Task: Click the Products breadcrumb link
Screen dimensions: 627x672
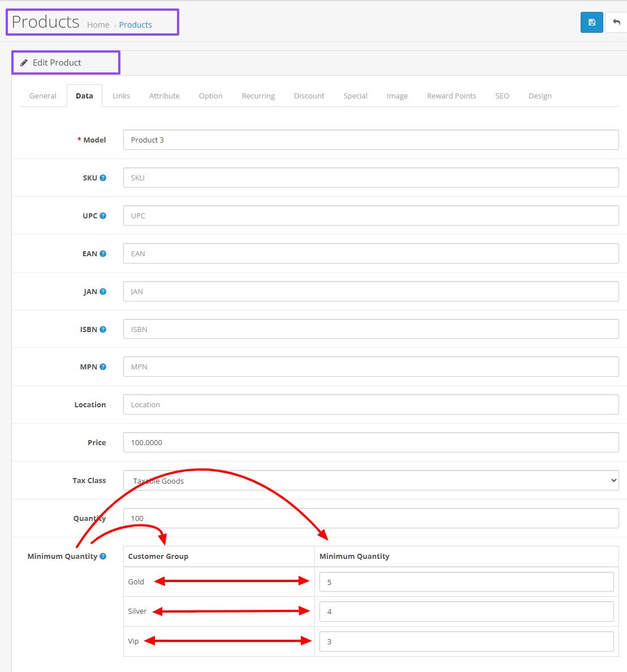Action: point(135,25)
